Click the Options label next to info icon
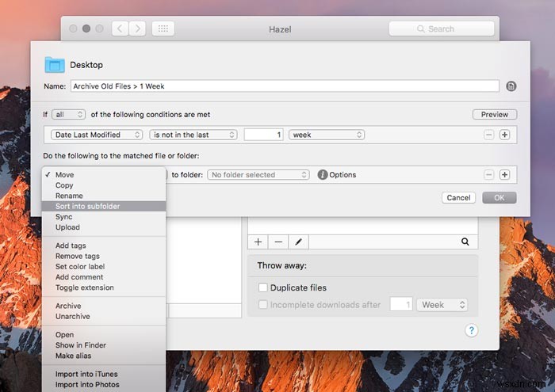The image size is (555, 392). [x=343, y=174]
